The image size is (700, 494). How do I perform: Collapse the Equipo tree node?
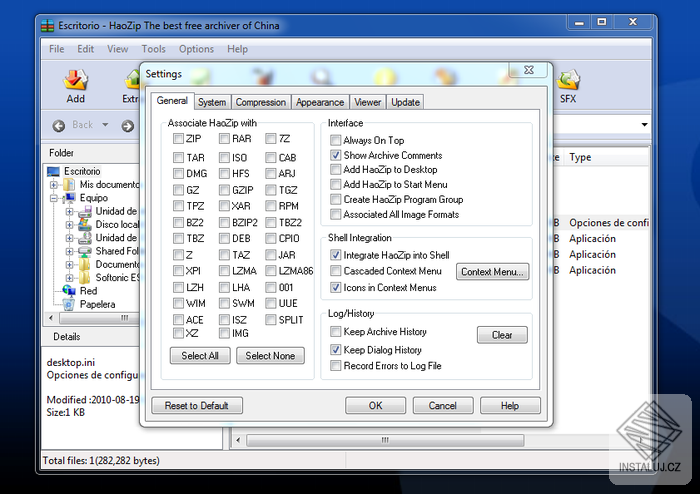(54, 198)
